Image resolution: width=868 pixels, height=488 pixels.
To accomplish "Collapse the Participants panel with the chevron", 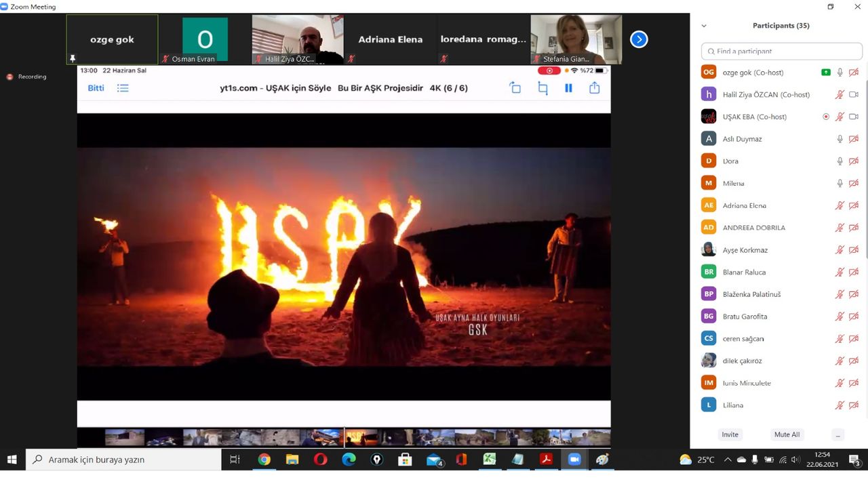I will tap(704, 26).
